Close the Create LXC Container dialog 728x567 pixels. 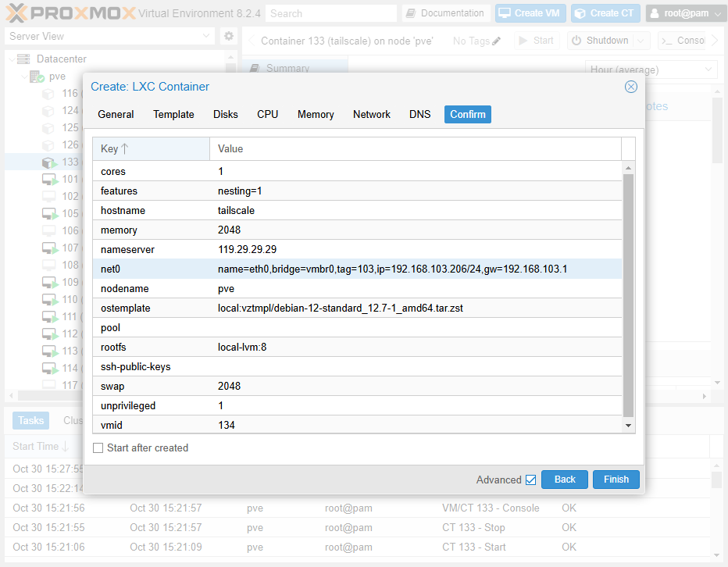(x=630, y=87)
